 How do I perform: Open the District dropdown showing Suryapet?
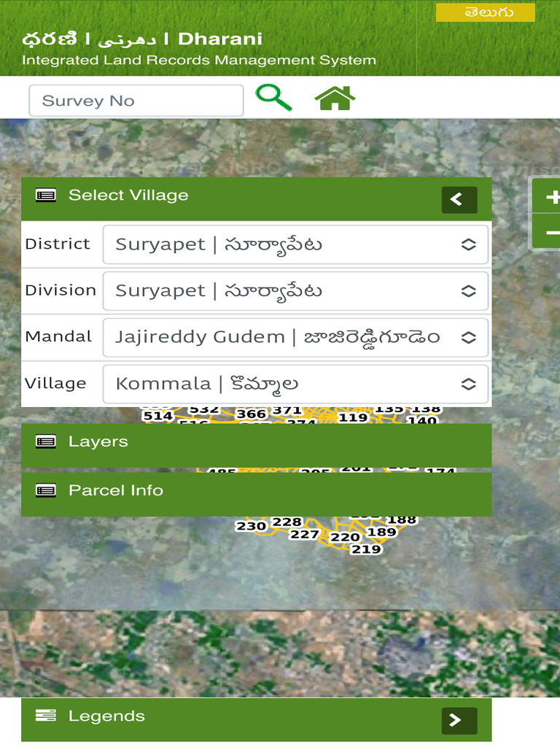point(296,244)
